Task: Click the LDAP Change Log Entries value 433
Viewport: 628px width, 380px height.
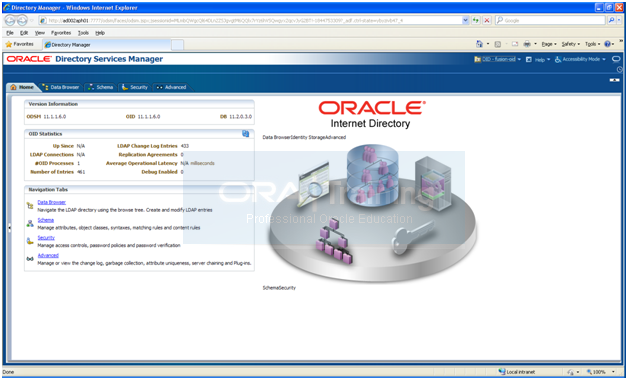Action: coord(185,146)
